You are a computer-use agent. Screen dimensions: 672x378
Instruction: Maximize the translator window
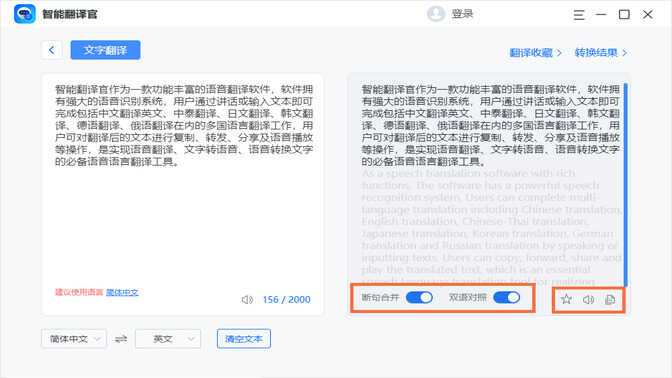click(624, 15)
